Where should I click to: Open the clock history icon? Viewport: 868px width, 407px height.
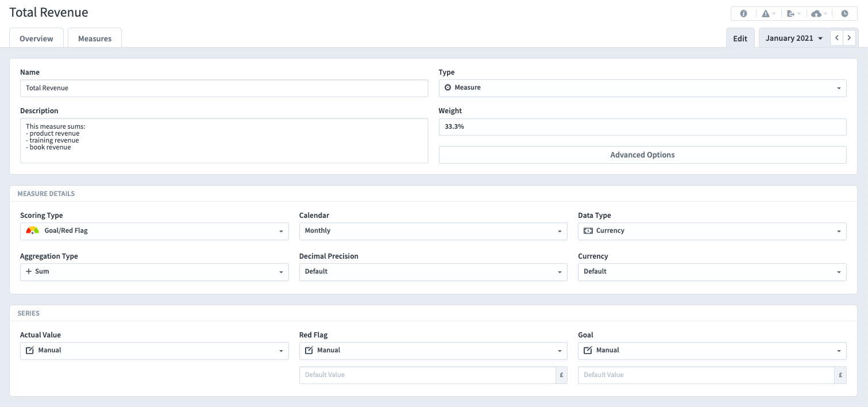point(844,14)
